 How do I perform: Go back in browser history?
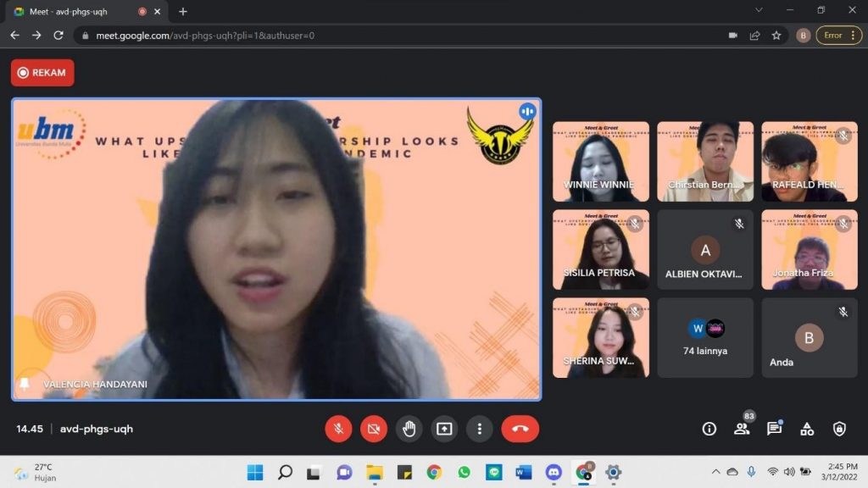click(15, 36)
